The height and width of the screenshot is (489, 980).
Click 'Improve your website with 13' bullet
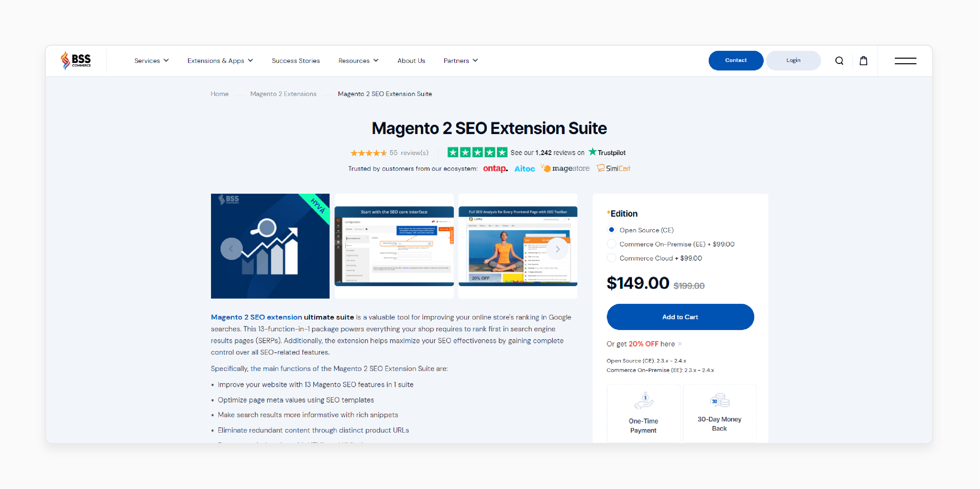coord(316,384)
